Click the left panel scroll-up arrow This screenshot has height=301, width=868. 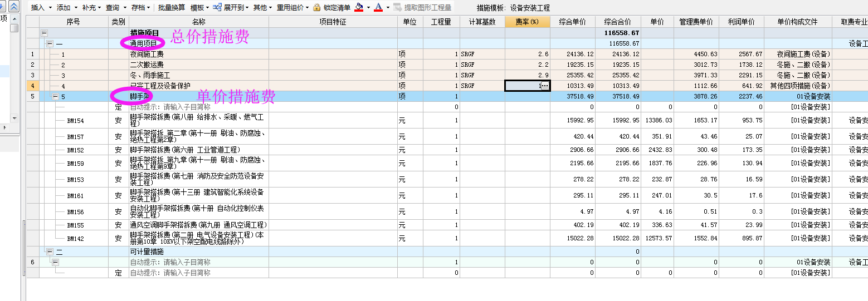point(14,19)
